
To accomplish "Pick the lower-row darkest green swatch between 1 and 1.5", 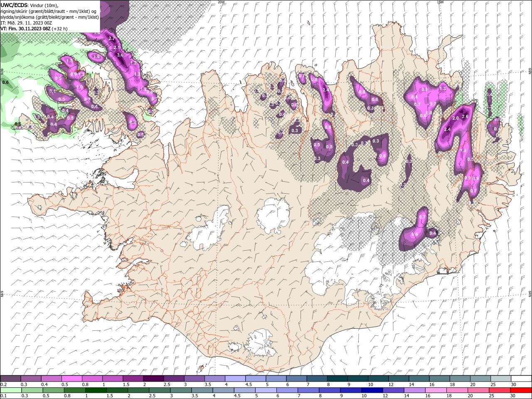I will pos(96,390).
